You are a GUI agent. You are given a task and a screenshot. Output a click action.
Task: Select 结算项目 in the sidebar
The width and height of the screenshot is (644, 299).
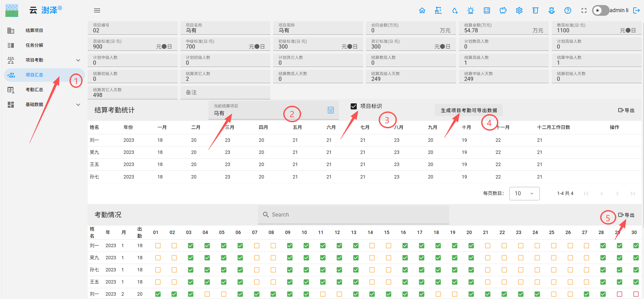click(34, 30)
